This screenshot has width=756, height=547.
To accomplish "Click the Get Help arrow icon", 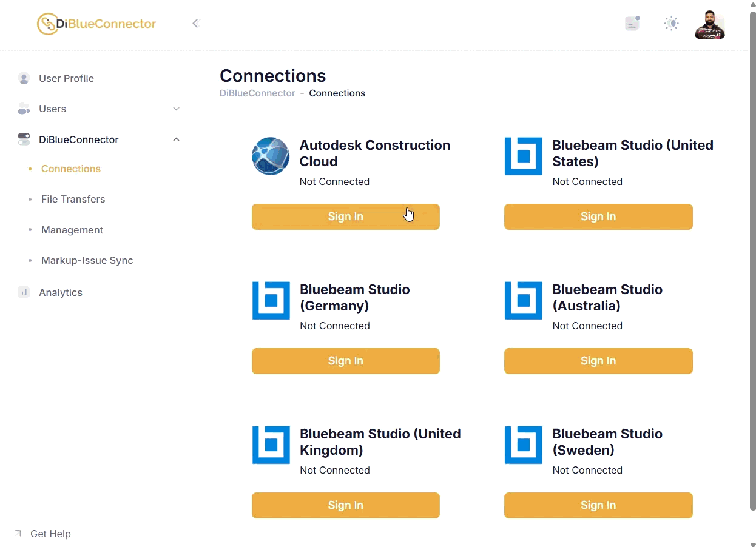I will point(18,534).
